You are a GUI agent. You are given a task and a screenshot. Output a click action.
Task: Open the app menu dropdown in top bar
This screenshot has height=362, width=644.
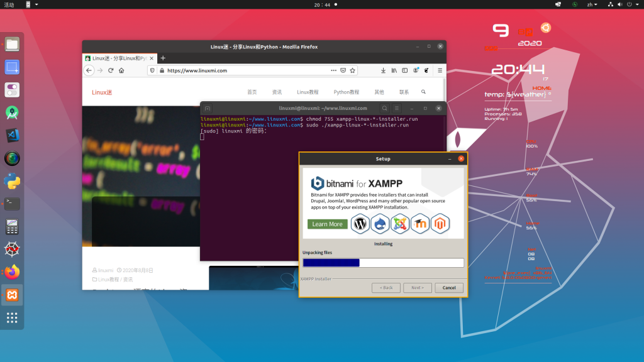(x=31, y=4)
